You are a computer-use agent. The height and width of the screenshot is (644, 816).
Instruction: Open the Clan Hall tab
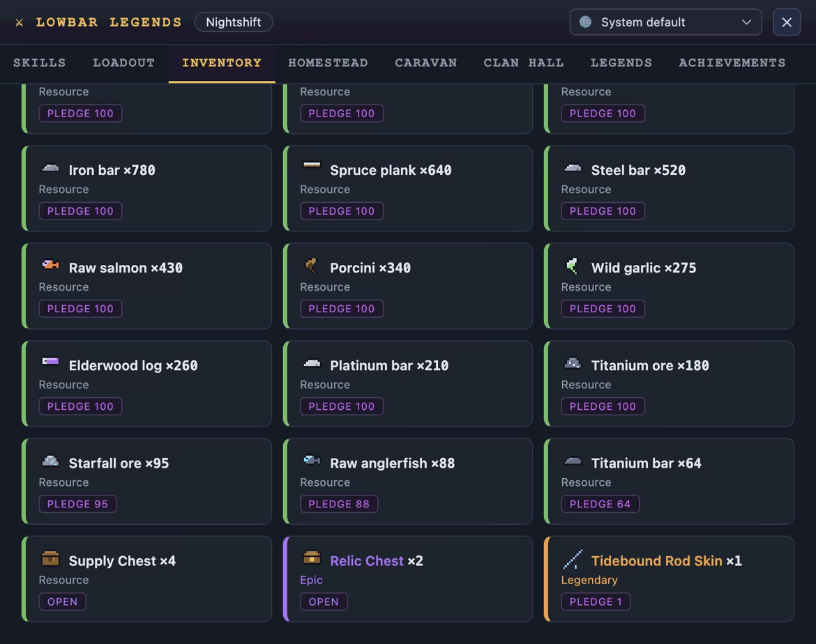pyautogui.click(x=524, y=63)
